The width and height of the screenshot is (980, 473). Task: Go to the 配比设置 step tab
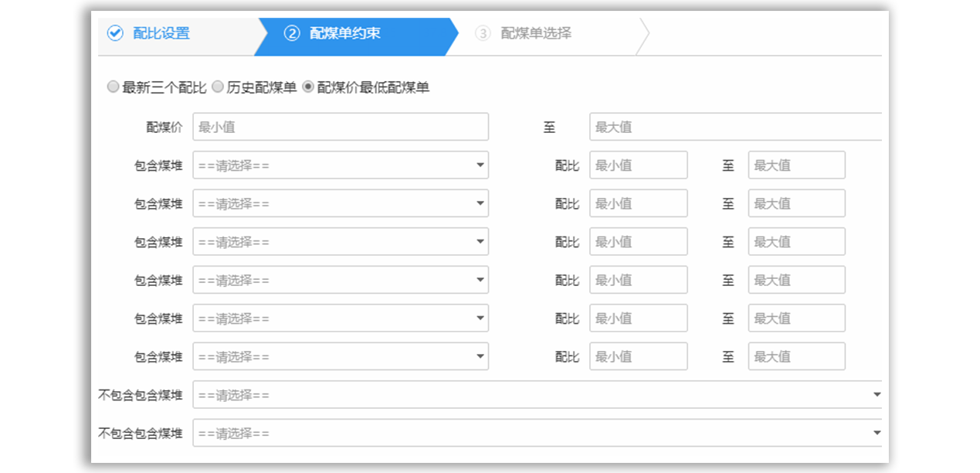coord(161,34)
